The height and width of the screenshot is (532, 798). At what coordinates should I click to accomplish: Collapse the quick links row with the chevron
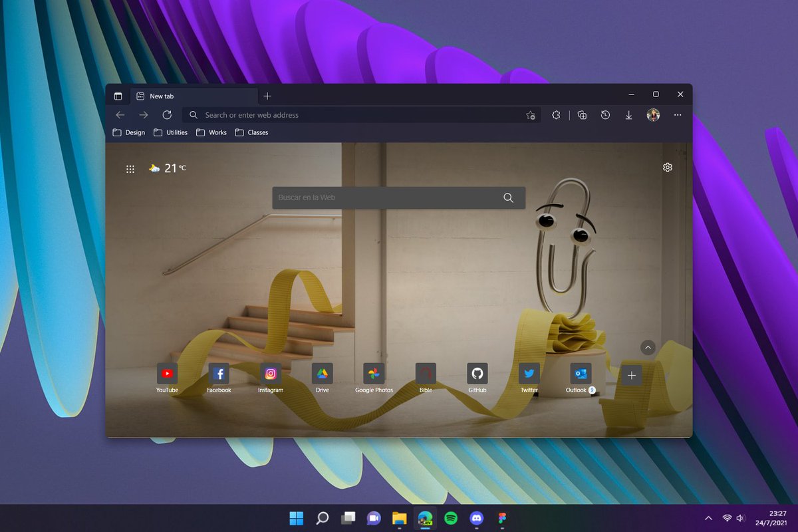pos(648,347)
